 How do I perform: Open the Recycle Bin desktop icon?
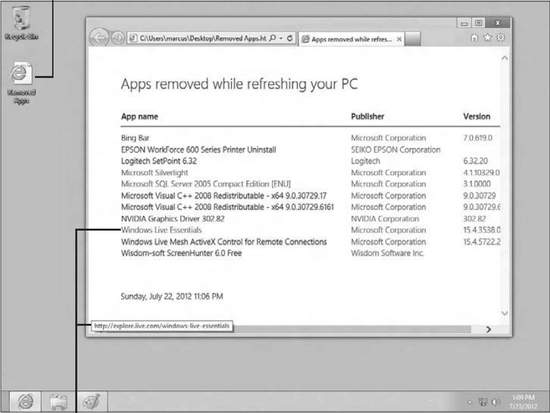21,22
